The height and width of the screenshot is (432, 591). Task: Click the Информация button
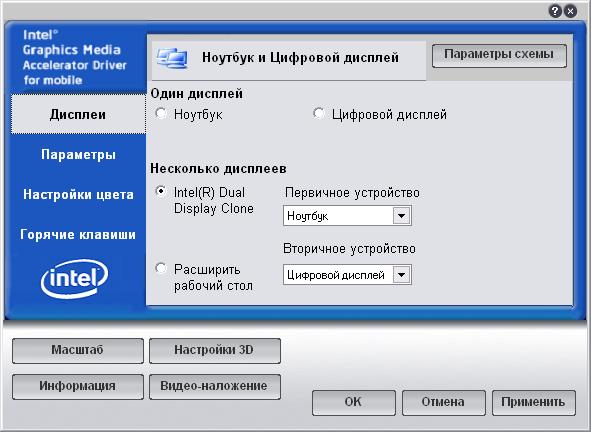[78, 387]
